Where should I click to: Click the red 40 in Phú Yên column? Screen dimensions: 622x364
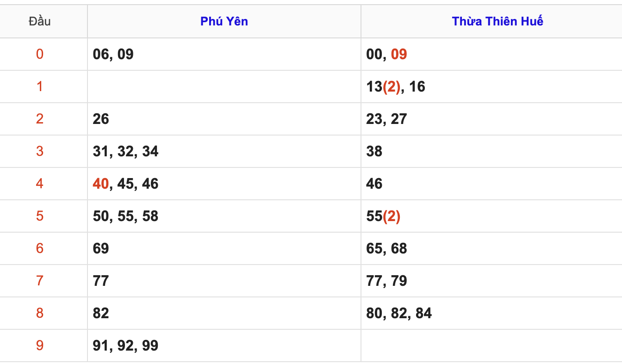[101, 184]
